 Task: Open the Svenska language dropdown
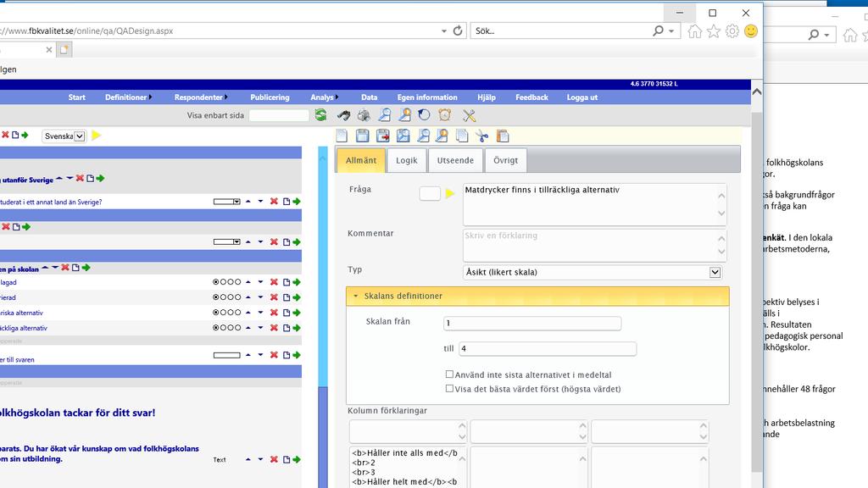(x=64, y=136)
